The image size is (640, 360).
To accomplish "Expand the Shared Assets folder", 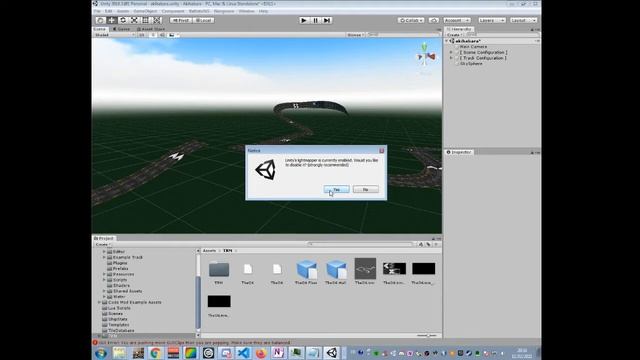I will [x=104, y=291].
